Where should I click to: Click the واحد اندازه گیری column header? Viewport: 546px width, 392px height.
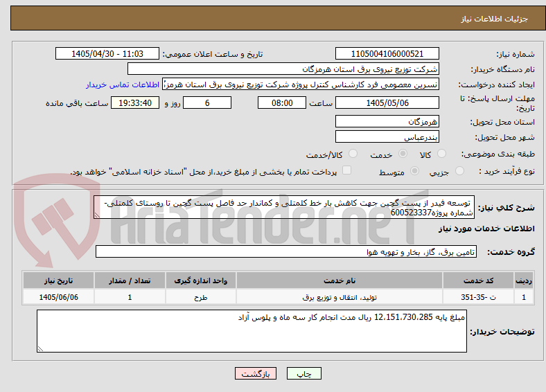(201, 280)
